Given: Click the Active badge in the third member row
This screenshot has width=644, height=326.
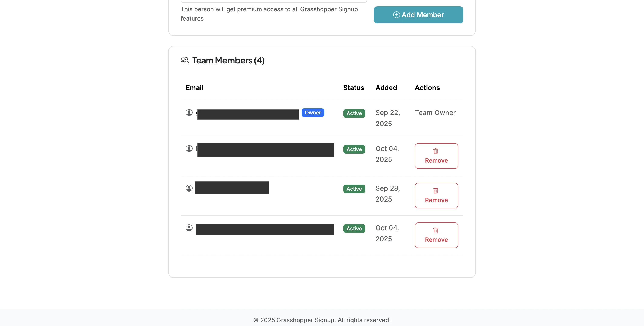Looking at the screenshot, I should click(x=354, y=189).
